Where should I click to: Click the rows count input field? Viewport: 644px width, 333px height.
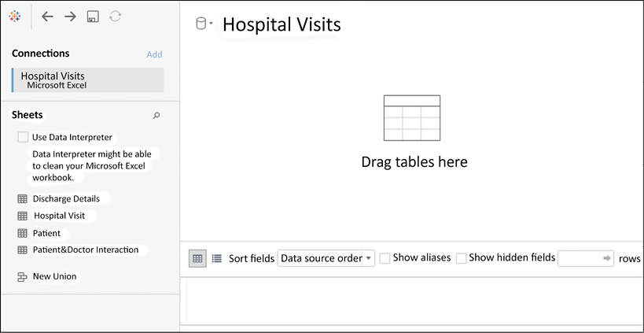[585, 258]
